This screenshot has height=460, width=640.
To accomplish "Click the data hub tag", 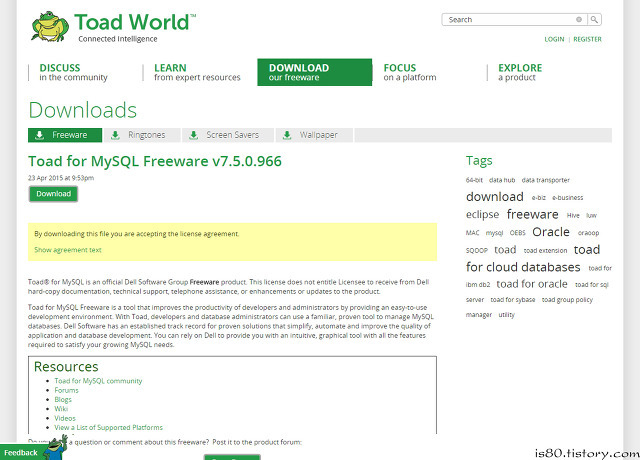I will [502, 180].
